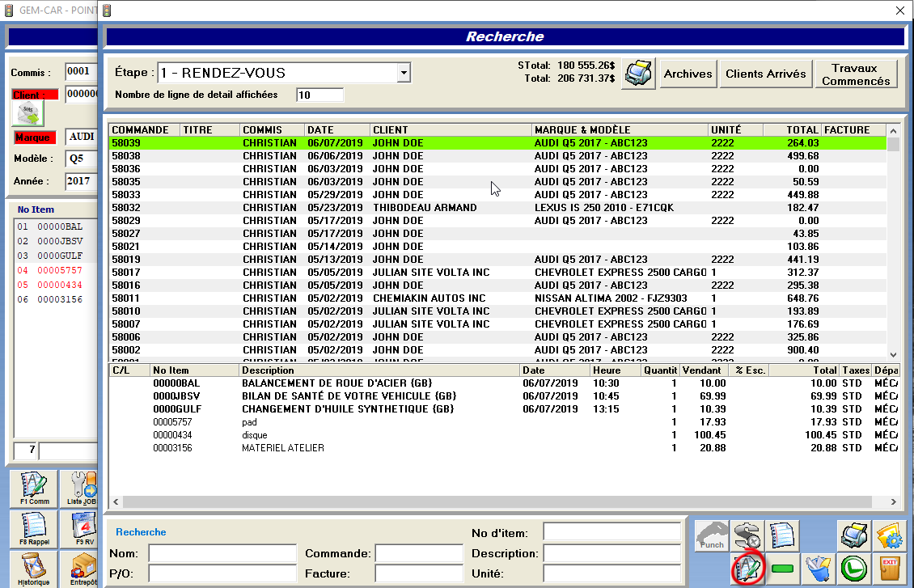Click the Nom search field

pyautogui.click(x=222, y=553)
